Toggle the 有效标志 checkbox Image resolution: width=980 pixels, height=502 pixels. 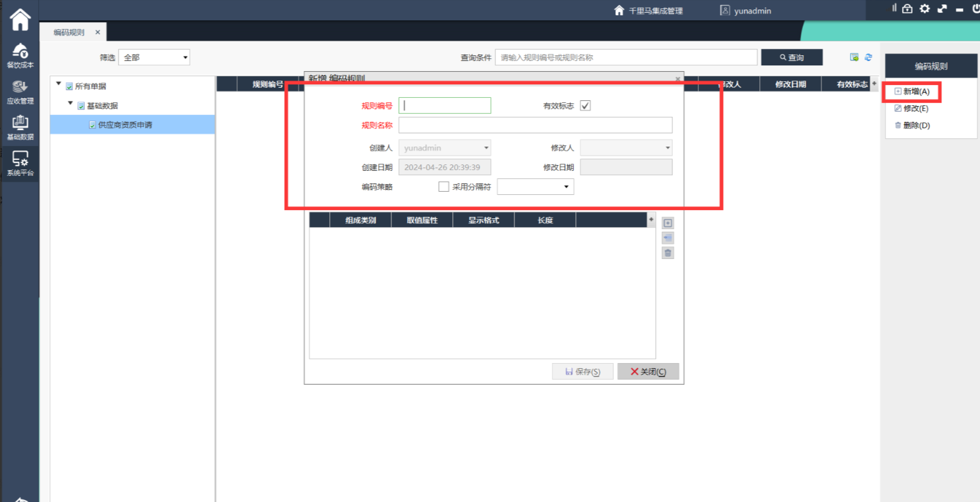pyautogui.click(x=585, y=106)
